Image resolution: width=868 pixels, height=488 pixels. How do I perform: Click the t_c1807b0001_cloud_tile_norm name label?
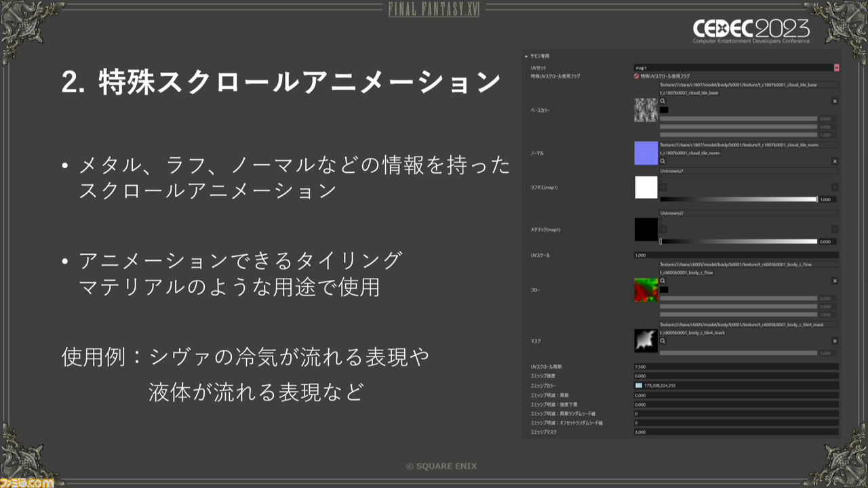[690, 153]
